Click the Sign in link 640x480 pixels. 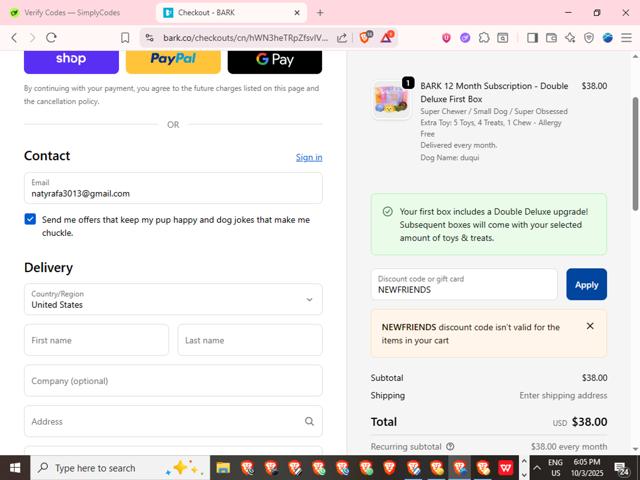click(x=309, y=157)
